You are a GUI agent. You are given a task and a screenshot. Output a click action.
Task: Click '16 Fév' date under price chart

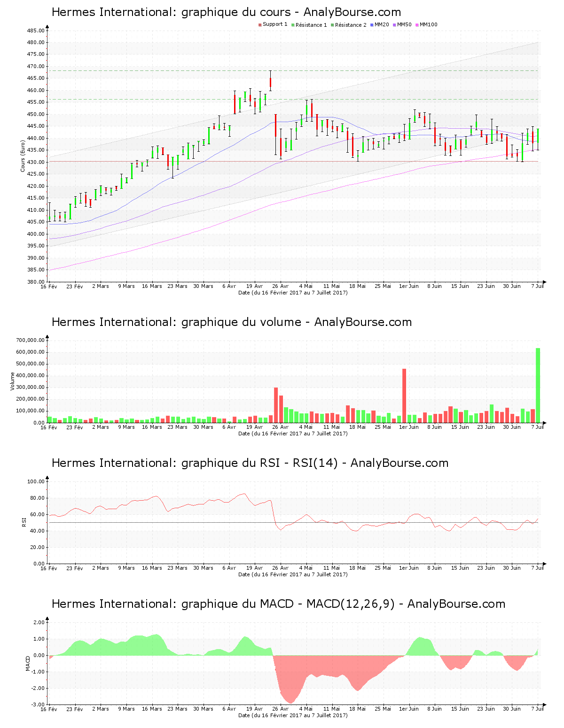click(49, 286)
